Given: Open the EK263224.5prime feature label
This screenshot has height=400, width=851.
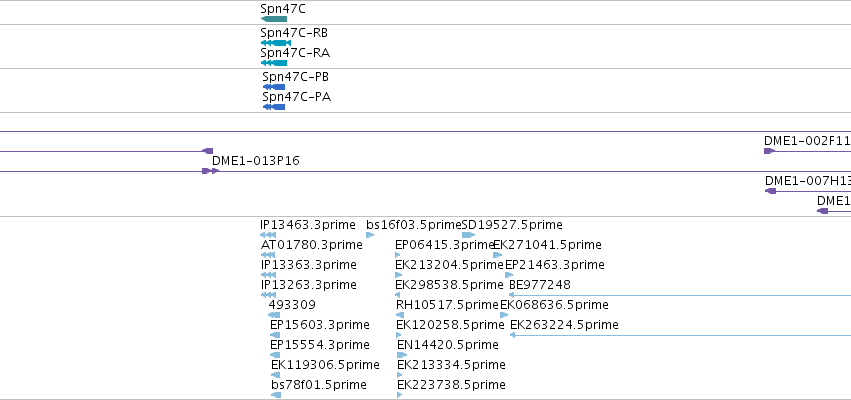Looking at the screenshot, I should 564,325.
